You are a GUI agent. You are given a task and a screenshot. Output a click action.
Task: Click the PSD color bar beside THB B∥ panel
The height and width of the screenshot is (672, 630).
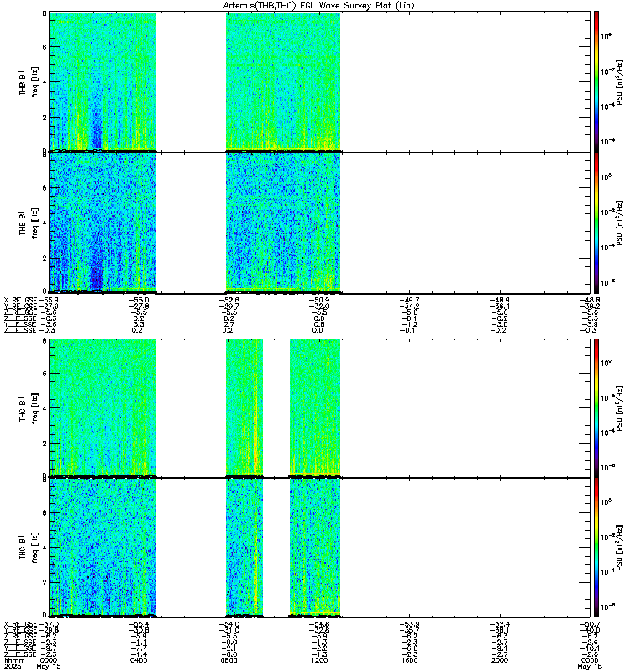[x=596, y=223]
